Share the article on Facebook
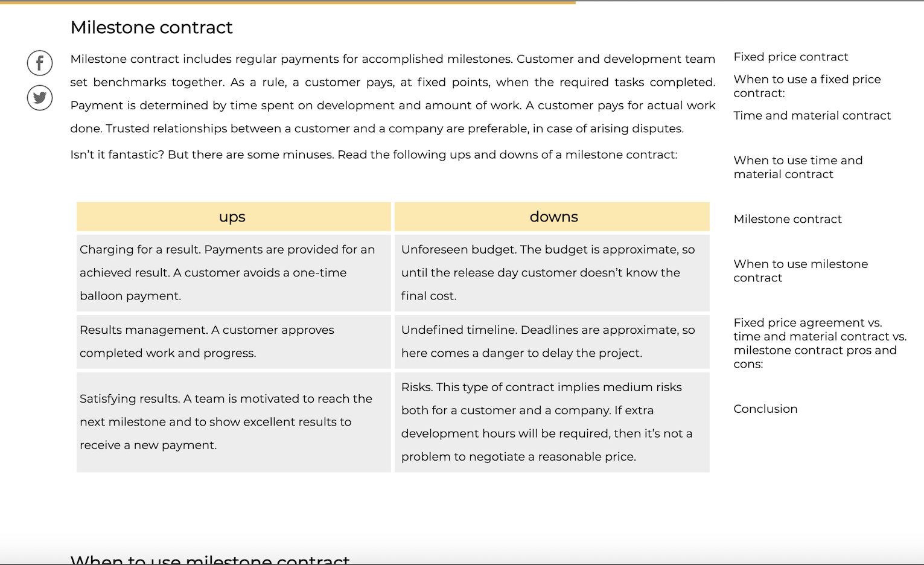The height and width of the screenshot is (565, 924). (x=39, y=63)
